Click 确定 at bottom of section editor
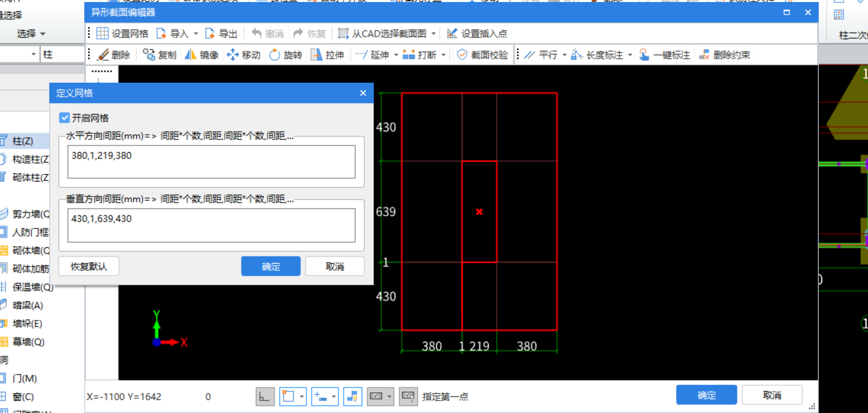 pos(706,395)
